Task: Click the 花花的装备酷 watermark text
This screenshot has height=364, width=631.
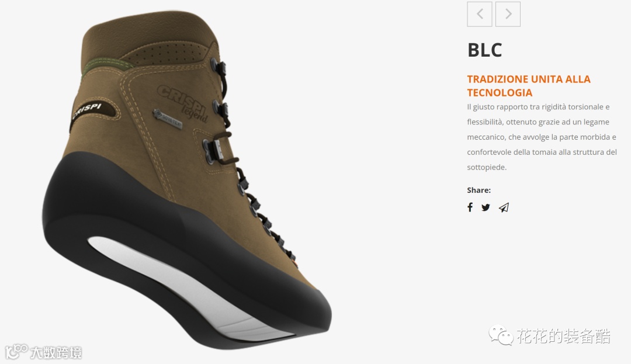Action: (563, 336)
